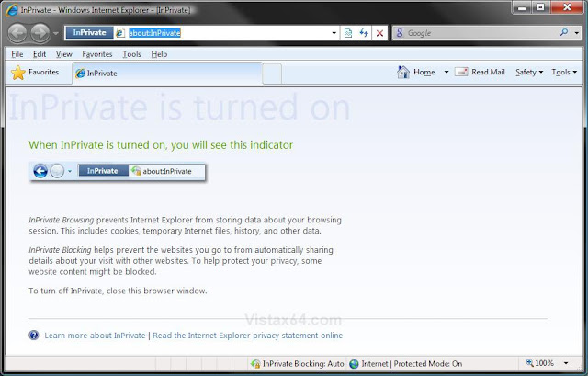Open the Favorites menu in menu bar
Viewport: 588px width, 376px height.
(97, 54)
